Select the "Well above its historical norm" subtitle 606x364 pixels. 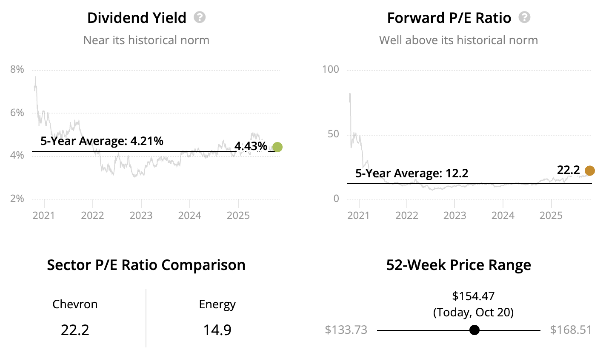pyautogui.click(x=458, y=40)
